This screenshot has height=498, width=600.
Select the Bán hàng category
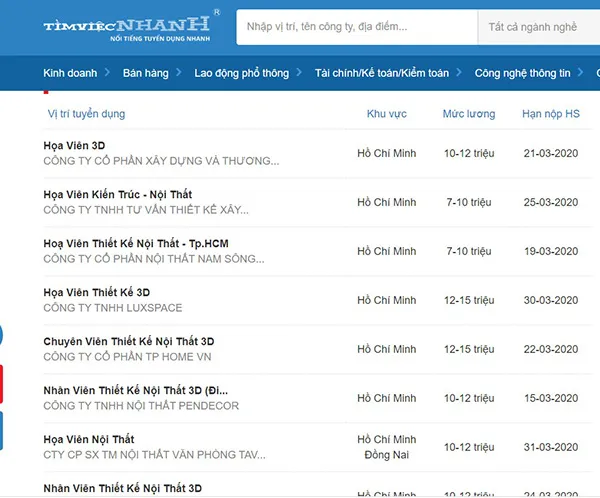point(145,73)
